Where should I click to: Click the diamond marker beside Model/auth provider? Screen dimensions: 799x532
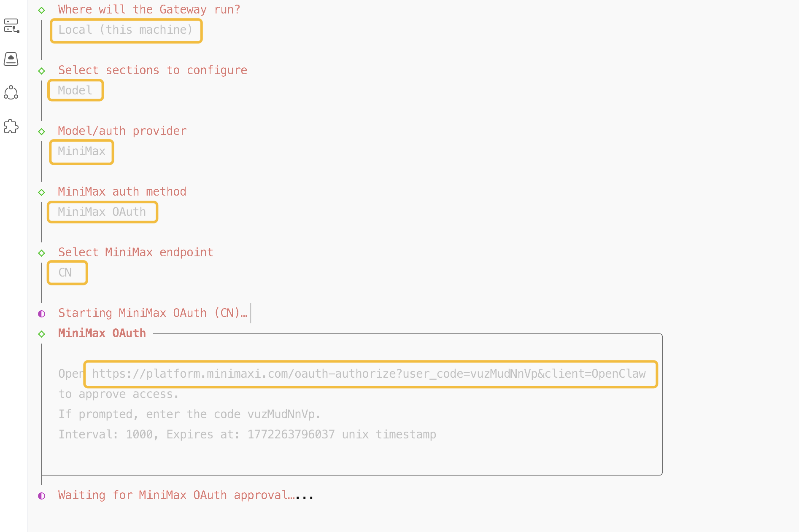click(x=42, y=131)
